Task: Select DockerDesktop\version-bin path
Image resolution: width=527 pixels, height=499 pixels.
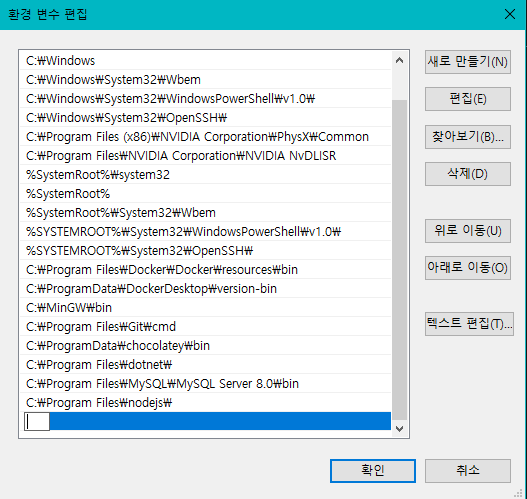Action: click(205, 289)
